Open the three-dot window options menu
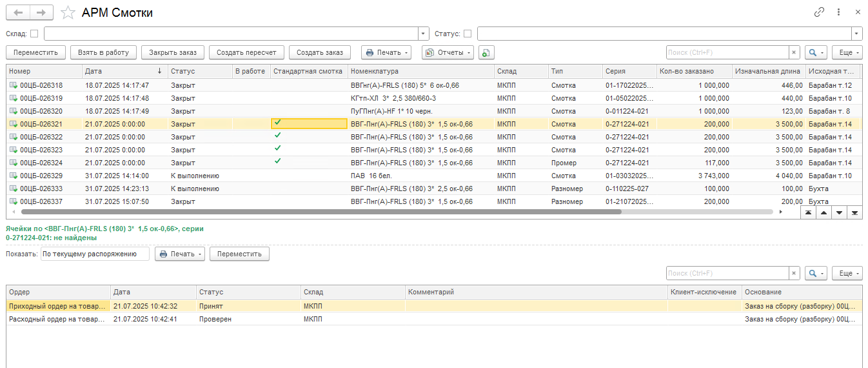This screenshot has width=868, height=368. point(838,12)
